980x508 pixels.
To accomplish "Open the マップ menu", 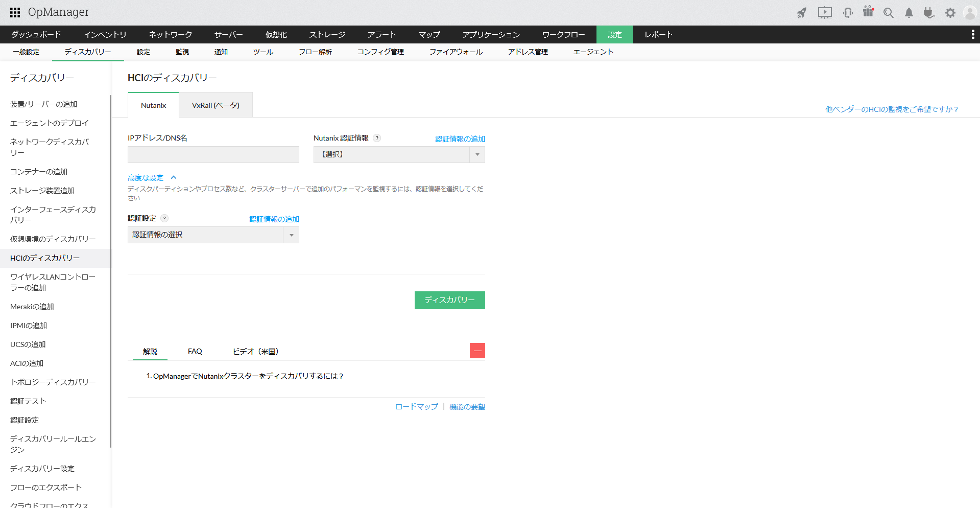I will click(429, 34).
